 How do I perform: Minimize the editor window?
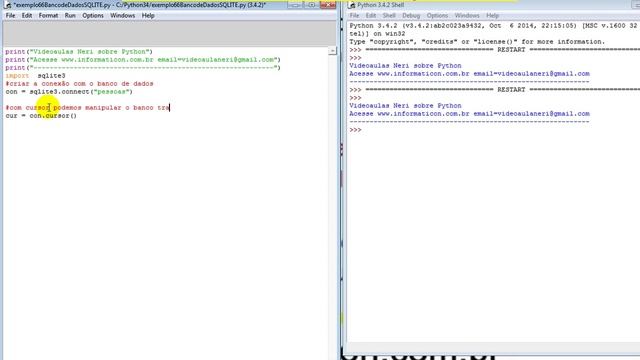point(295,5)
